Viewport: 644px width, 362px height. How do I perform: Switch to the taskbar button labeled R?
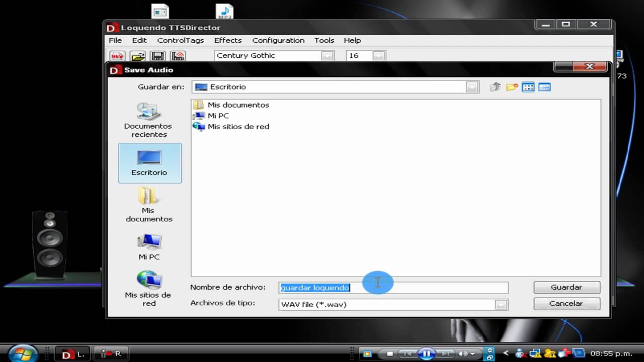click(x=110, y=353)
